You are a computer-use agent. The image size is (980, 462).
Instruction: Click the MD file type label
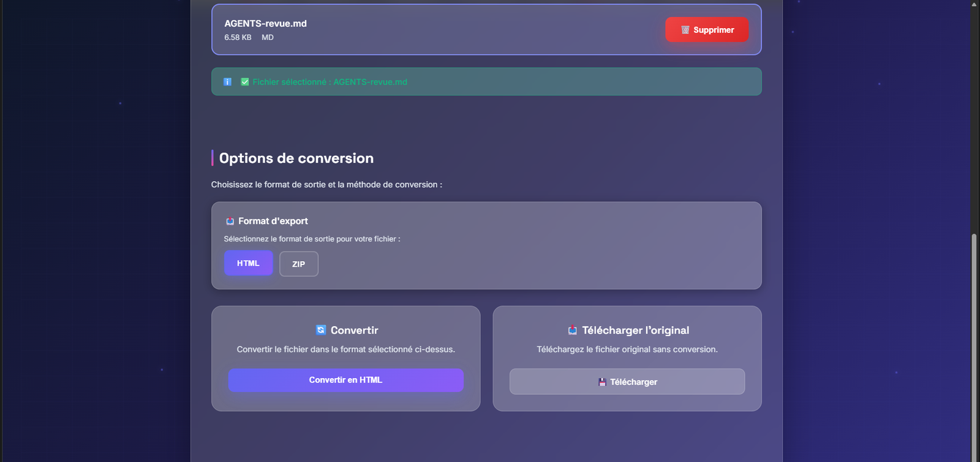(268, 37)
